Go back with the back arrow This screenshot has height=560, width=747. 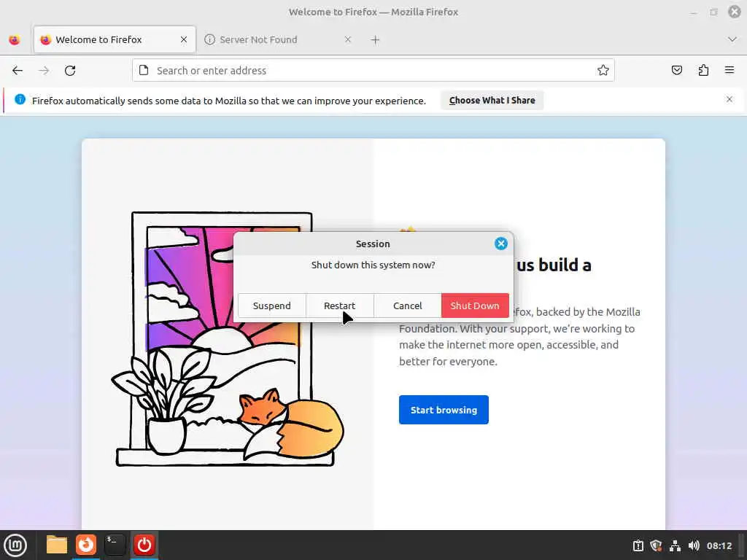coord(18,71)
